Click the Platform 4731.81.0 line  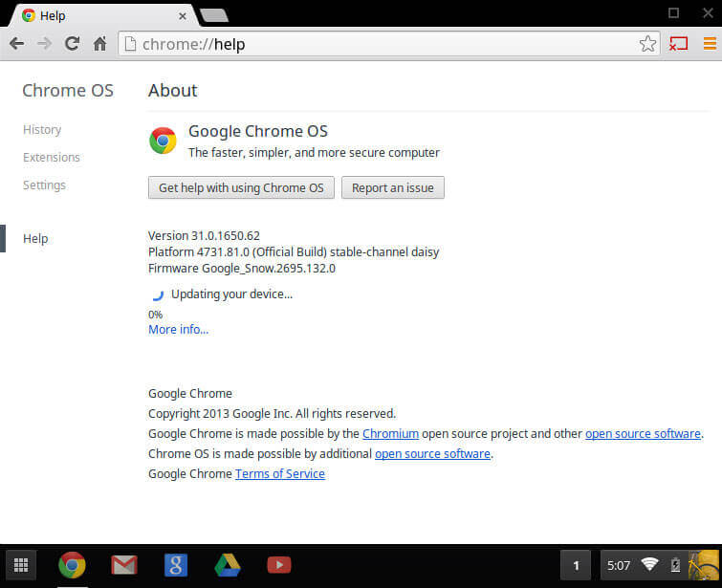294,252
